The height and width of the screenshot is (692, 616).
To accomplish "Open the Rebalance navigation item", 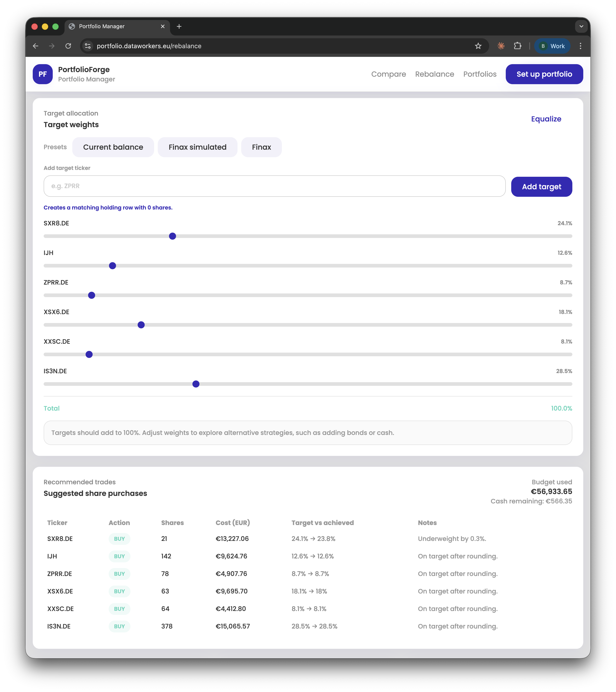I will [435, 74].
